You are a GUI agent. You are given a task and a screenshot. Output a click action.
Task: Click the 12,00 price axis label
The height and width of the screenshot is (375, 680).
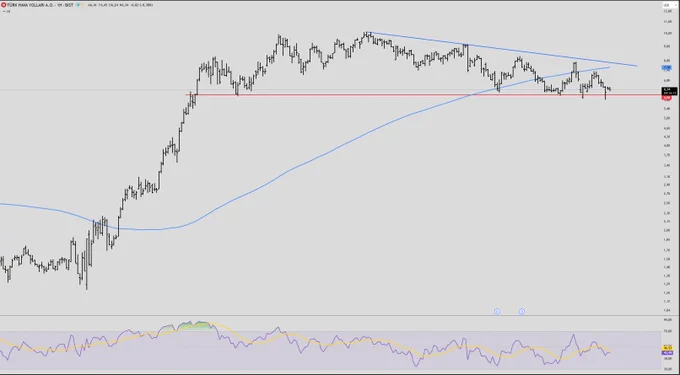[667, 11]
